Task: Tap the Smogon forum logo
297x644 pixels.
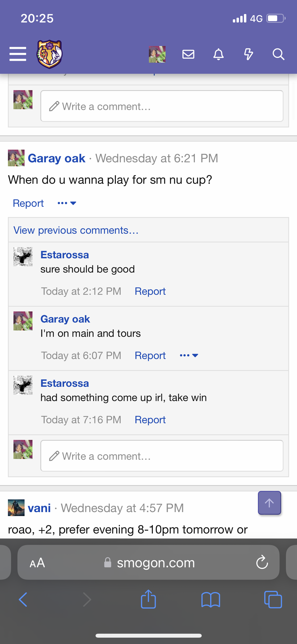Action: [x=49, y=54]
